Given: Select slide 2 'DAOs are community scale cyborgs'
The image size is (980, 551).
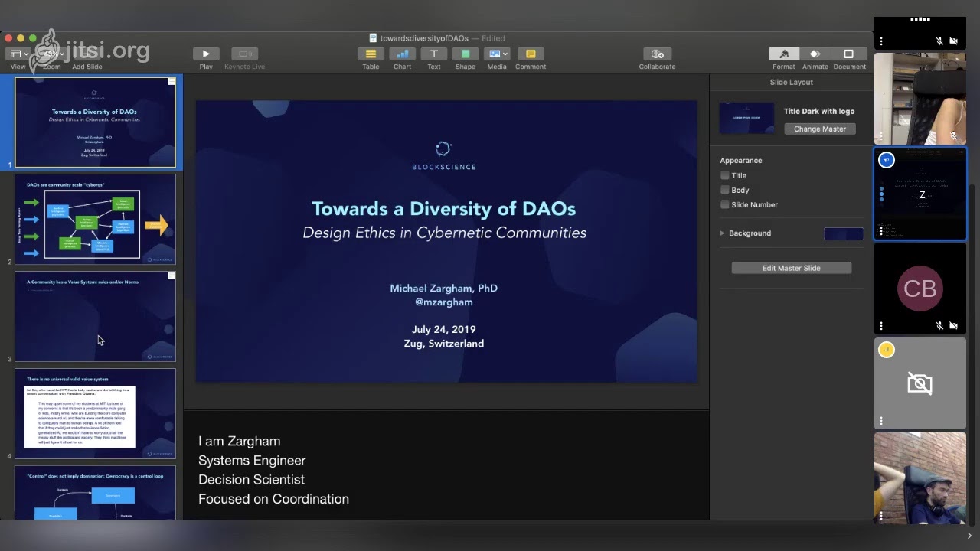Looking at the screenshot, I should click(95, 219).
